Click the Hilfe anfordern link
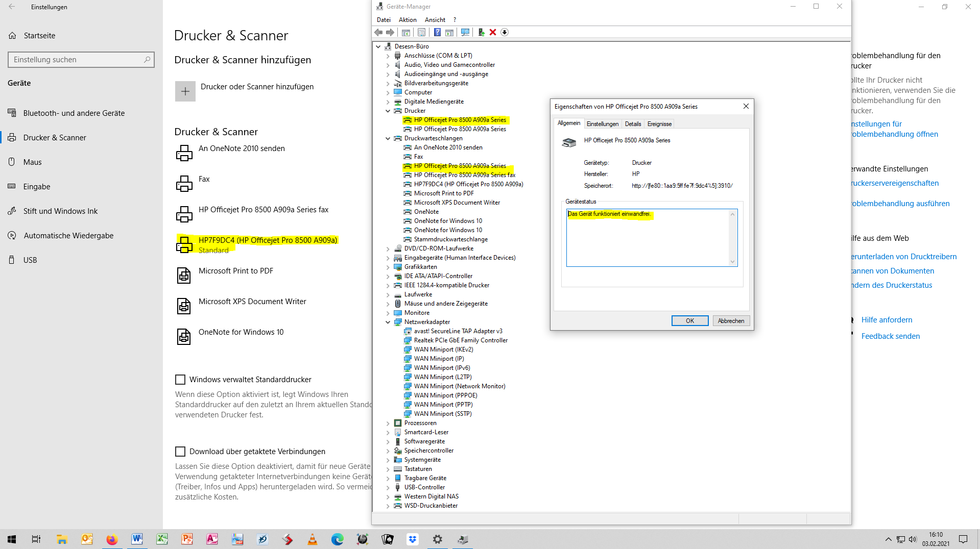980x549 pixels. click(887, 320)
